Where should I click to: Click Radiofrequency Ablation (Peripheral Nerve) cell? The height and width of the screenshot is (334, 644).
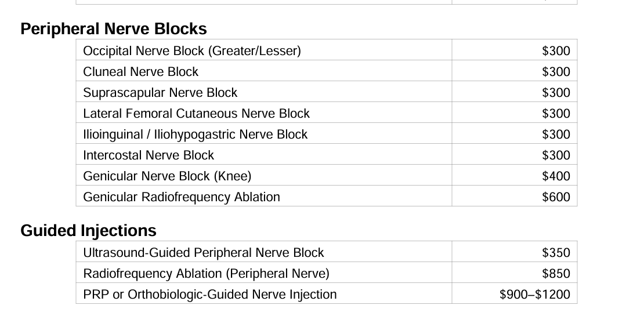206,274
